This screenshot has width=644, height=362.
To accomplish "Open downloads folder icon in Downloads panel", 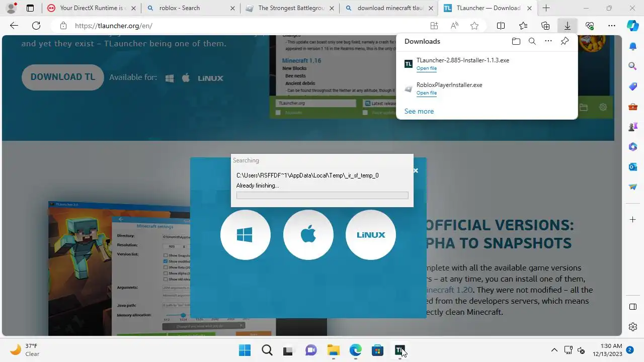I will click(516, 41).
